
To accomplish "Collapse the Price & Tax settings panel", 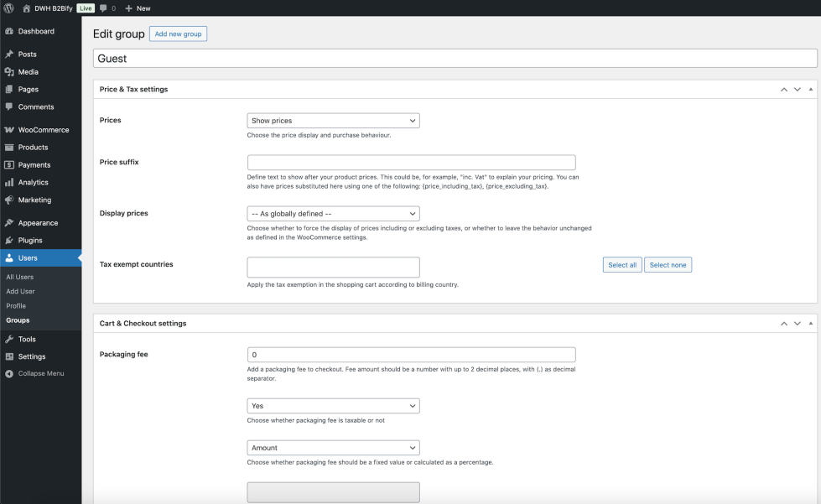I will coord(810,89).
